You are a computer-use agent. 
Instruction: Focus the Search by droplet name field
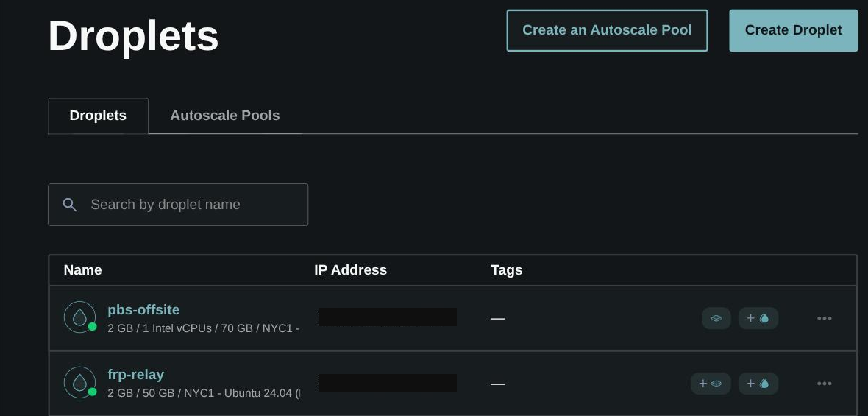point(178,205)
